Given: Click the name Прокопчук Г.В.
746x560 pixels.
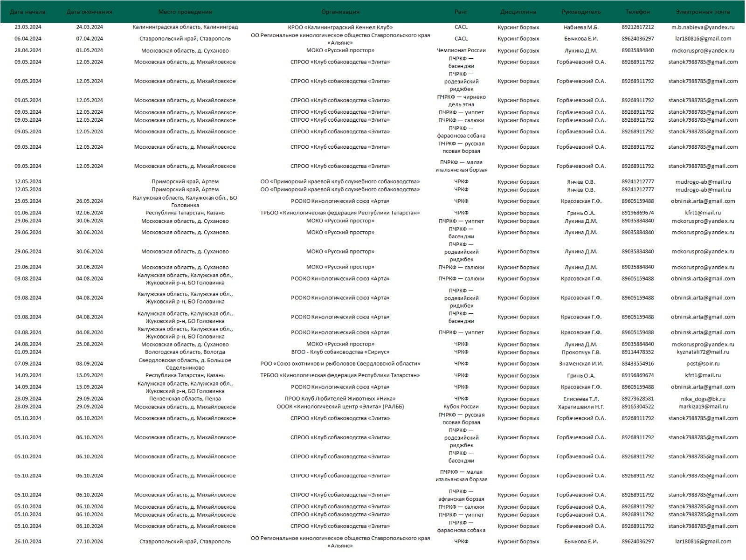Looking at the screenshot, I should (x=581, y=352).
